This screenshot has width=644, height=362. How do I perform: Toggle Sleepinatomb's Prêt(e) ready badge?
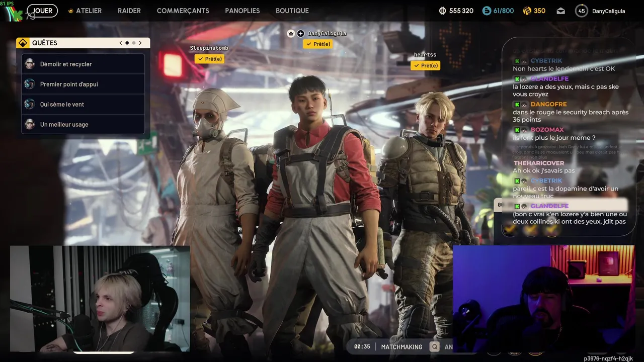pos(209,59)
